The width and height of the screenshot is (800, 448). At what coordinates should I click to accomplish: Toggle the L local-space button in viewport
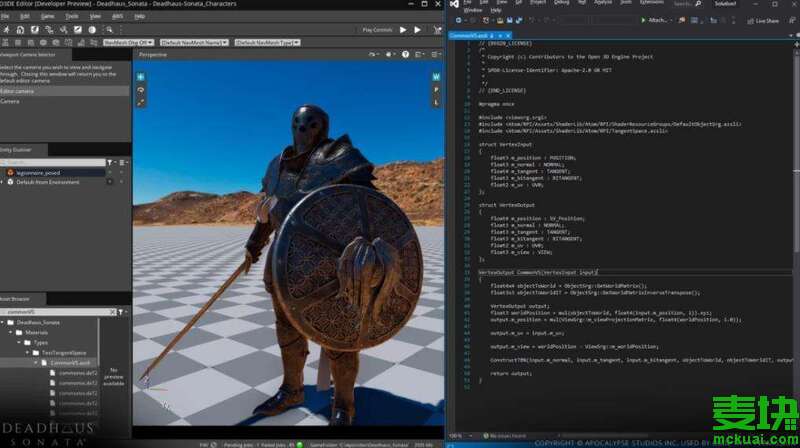[x=436, y=102]
